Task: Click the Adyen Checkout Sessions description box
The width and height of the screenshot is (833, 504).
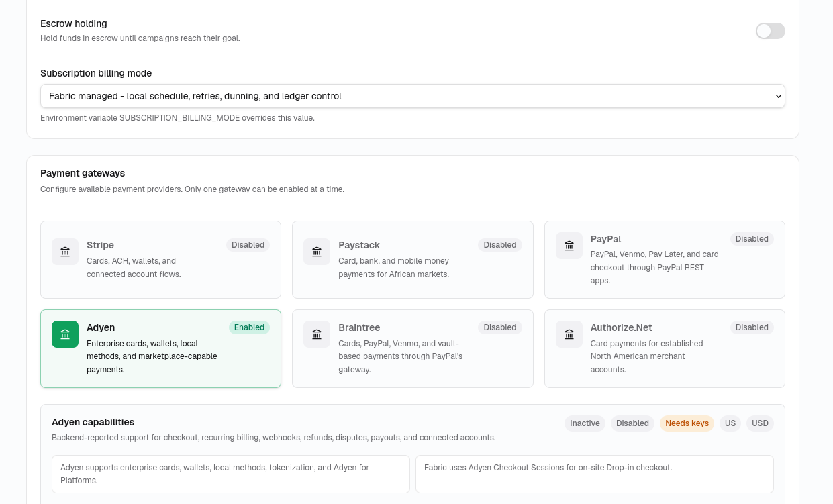Action: click(595, 474)
